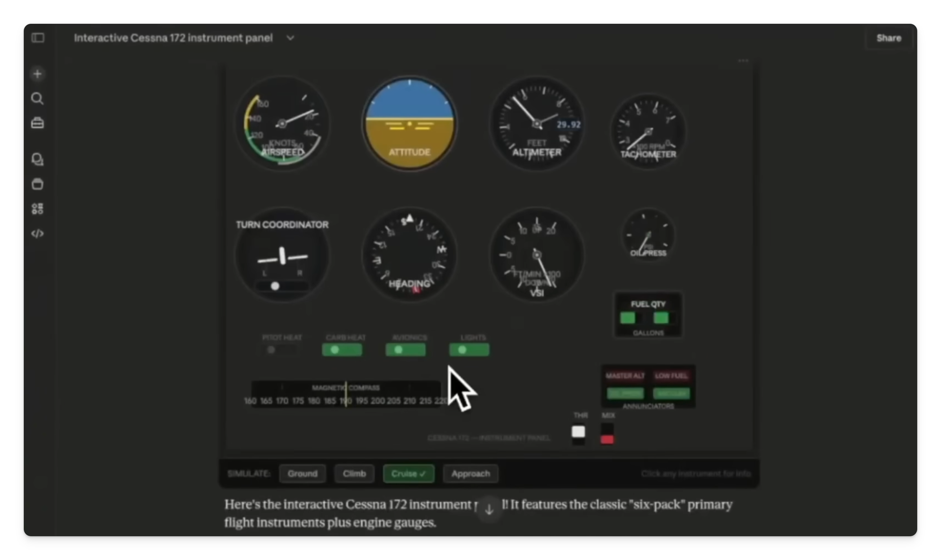The image size is (941, 560).
Task: Switch off the Lights toggle
Action: point(469,350)
